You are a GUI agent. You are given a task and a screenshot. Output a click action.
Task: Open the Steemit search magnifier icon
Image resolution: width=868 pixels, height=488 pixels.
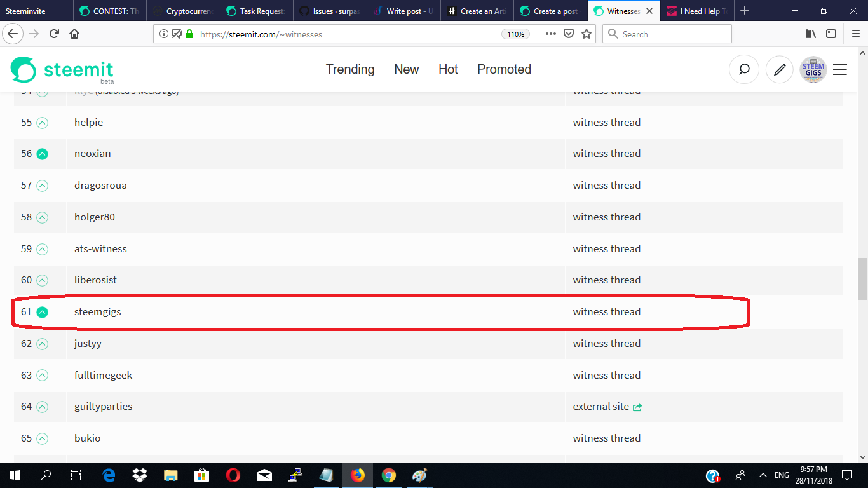coord(744,70)
